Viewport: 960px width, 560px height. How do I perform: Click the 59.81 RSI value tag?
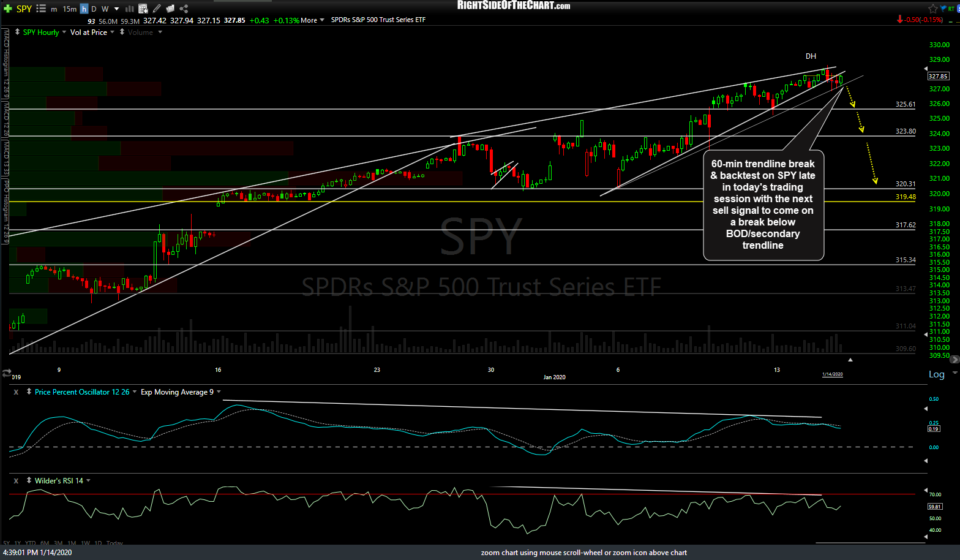click(934, 507)
